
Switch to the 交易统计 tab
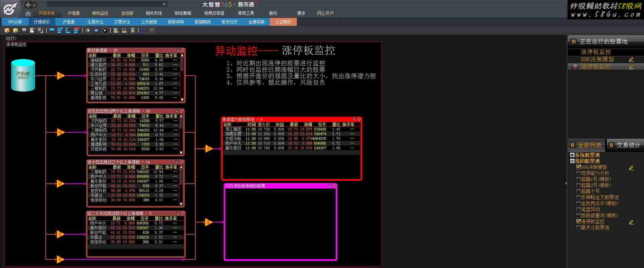coord(626,145)
